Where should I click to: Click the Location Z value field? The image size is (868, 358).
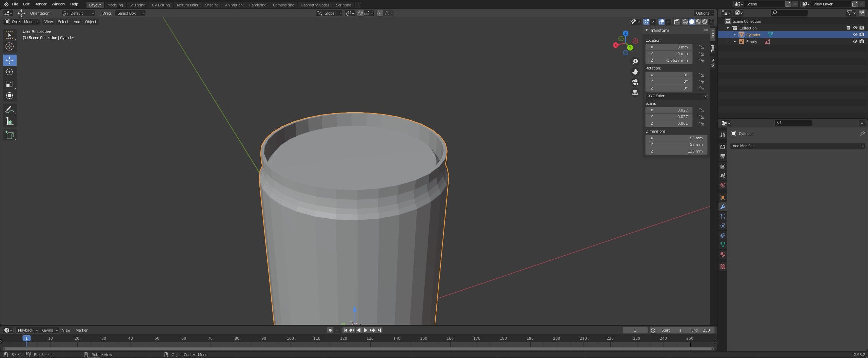pos(669,60)
